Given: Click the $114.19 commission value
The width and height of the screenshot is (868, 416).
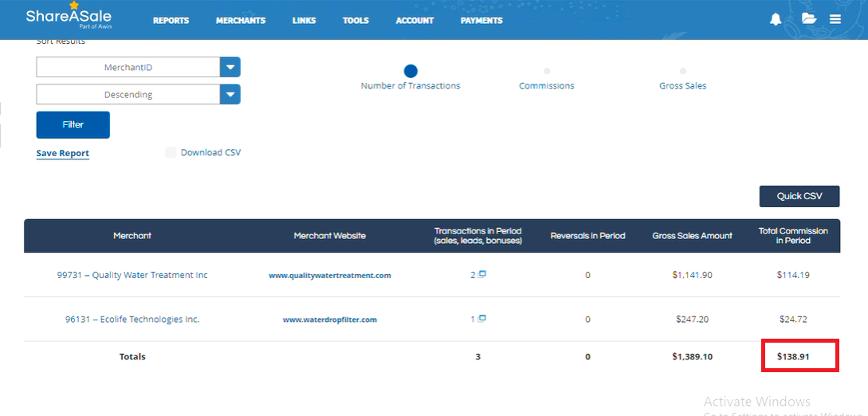Looking at the screenshot, I should point(793,274).
